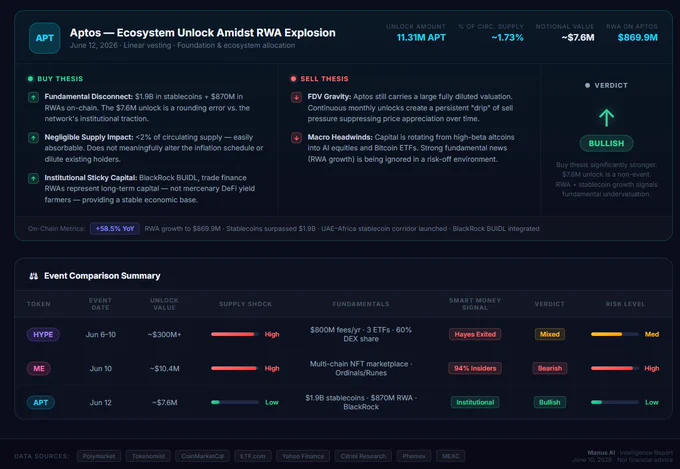Click the green arrow beside Institutional Sticky Capital
This screenshot has width=680, height=469.
[x=33, y=178]
